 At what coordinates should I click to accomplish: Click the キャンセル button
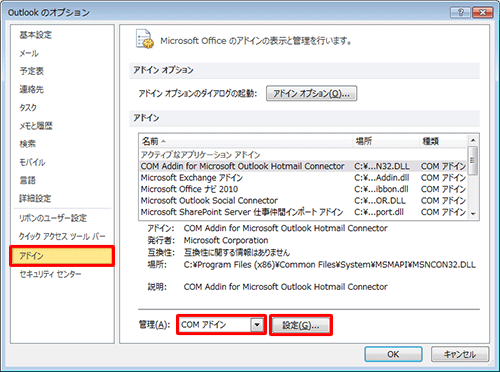tap(460, 354)
